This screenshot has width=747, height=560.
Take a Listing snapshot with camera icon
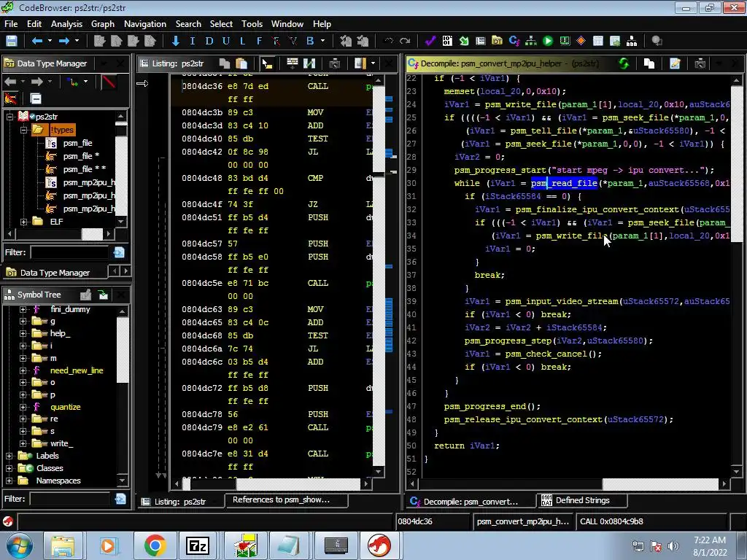point(334,63)
